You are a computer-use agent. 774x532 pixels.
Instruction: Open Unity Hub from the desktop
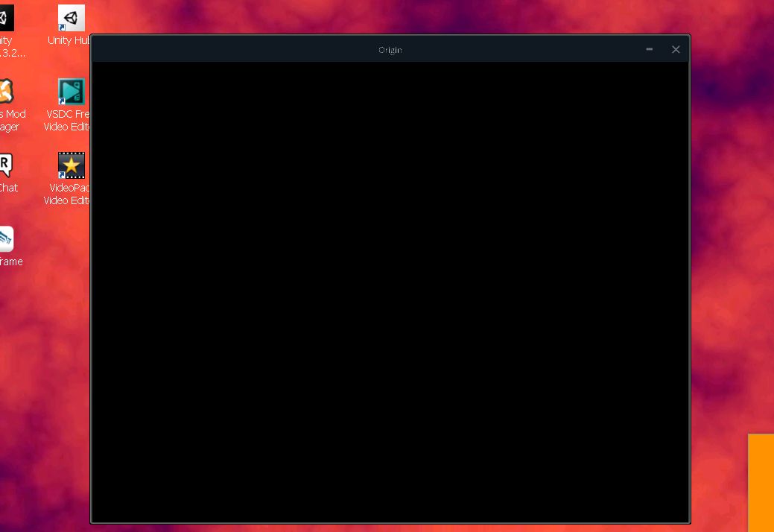click(x=71, y=16)
